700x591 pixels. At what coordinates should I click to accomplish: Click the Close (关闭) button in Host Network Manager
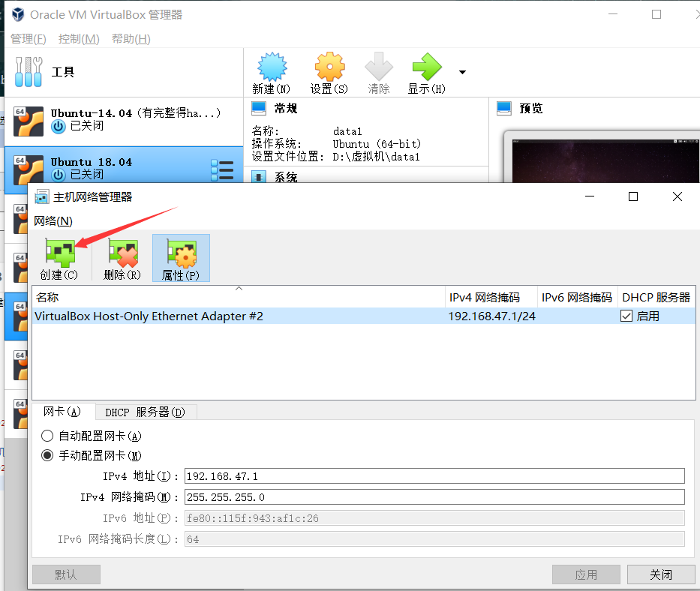[x=661, y=574]
